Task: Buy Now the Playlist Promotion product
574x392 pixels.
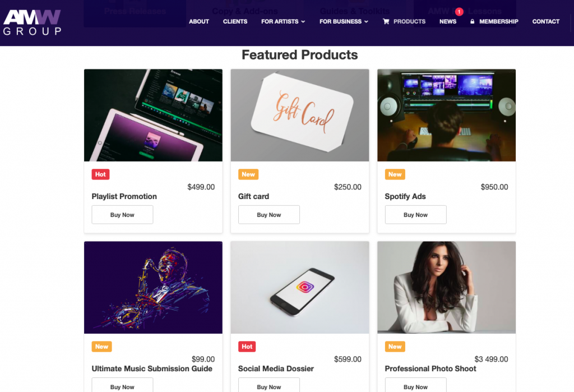Action: pos(122,215)
